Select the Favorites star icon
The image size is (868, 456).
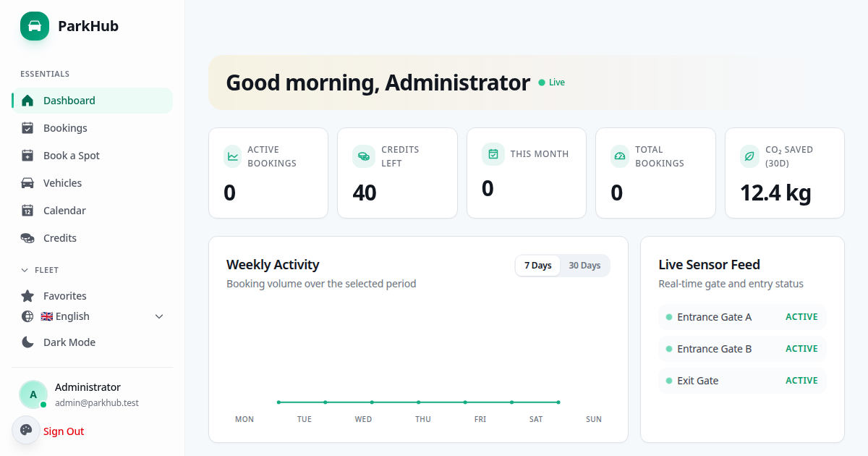point(27,295)
